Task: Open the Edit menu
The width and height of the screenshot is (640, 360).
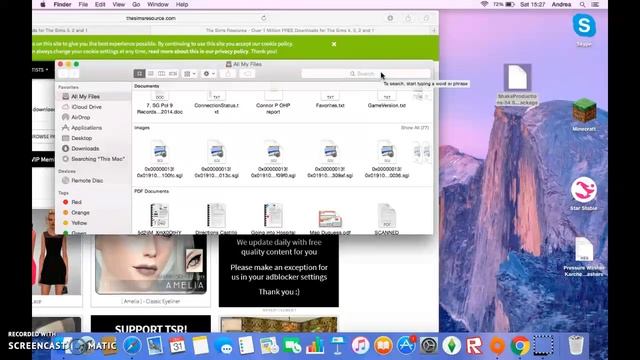Action: 100,4
